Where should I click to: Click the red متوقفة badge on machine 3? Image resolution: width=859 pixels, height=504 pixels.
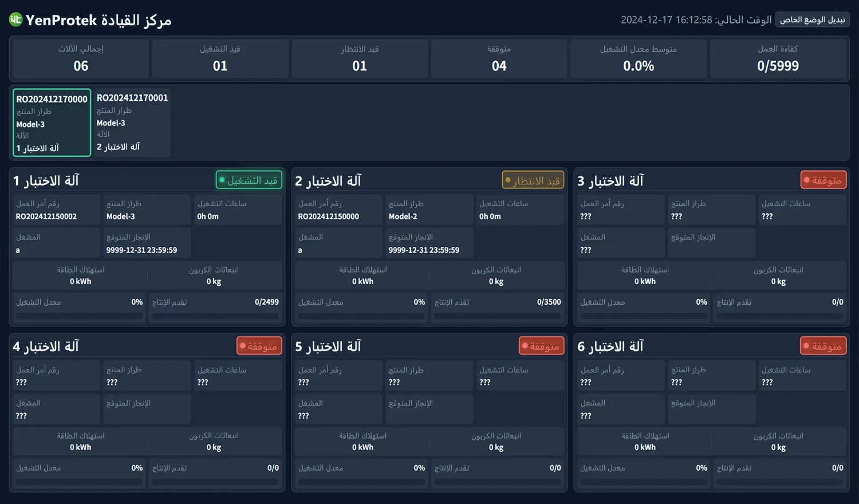tap(823, 180)
